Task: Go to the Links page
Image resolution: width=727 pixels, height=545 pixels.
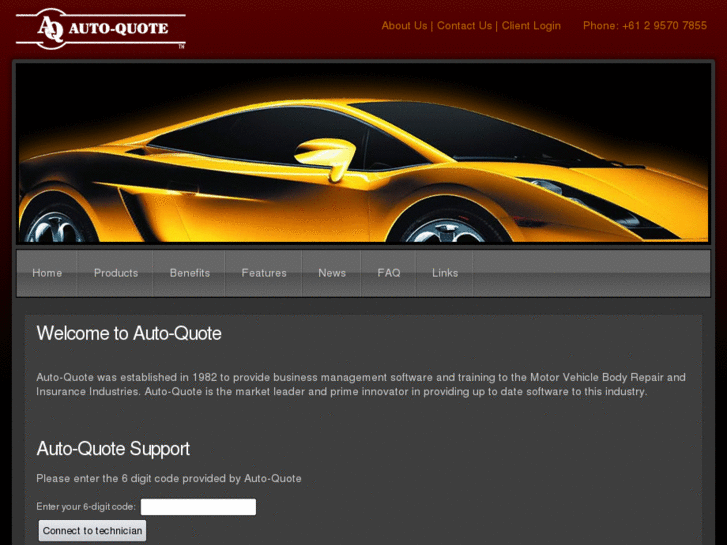Action: point(445,273)
